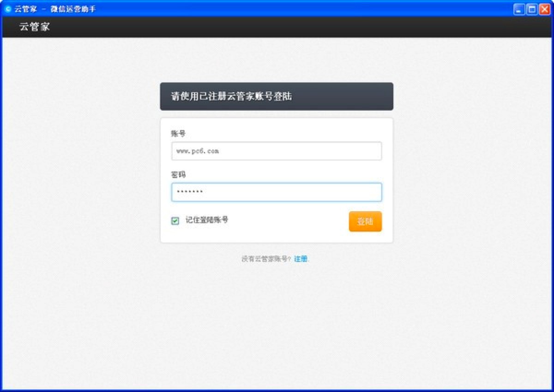The width and height of the screenshot is (554, 392).
Task: Click the 没有云管家账号? text
Action: tap(266, 259)
